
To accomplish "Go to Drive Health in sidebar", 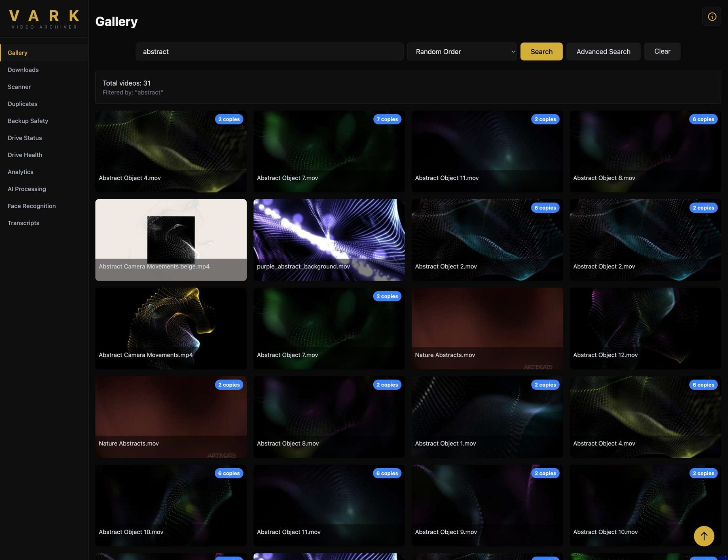I will click(25, 155).
